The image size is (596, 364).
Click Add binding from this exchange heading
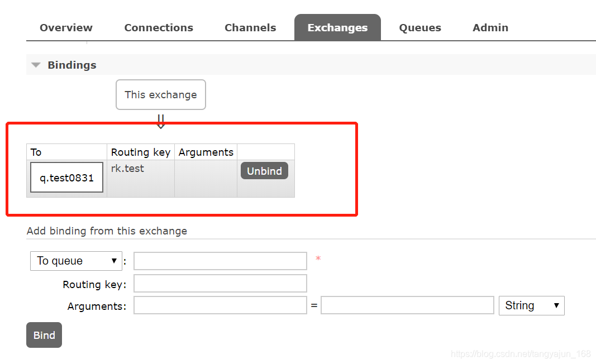pos(107,231)
